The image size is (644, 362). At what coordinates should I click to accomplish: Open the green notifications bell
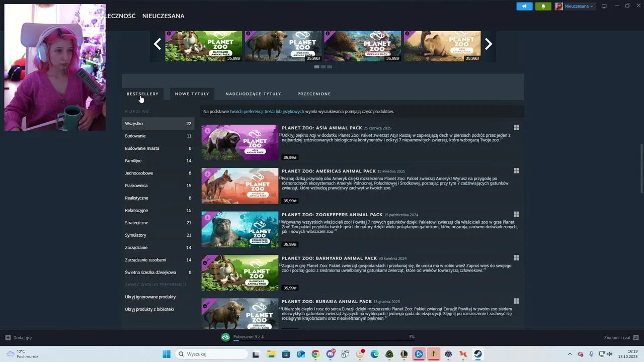click(x=543, y=6)
